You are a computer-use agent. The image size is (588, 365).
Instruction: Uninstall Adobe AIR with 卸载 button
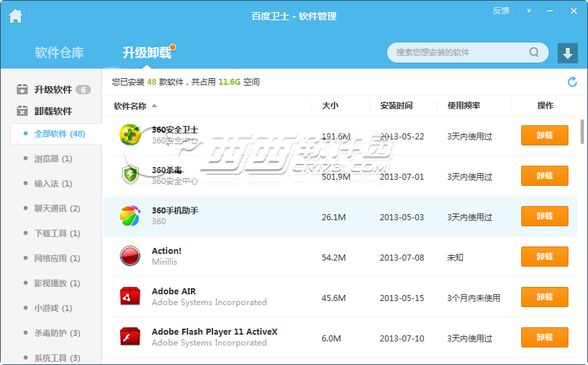point(544,297)
